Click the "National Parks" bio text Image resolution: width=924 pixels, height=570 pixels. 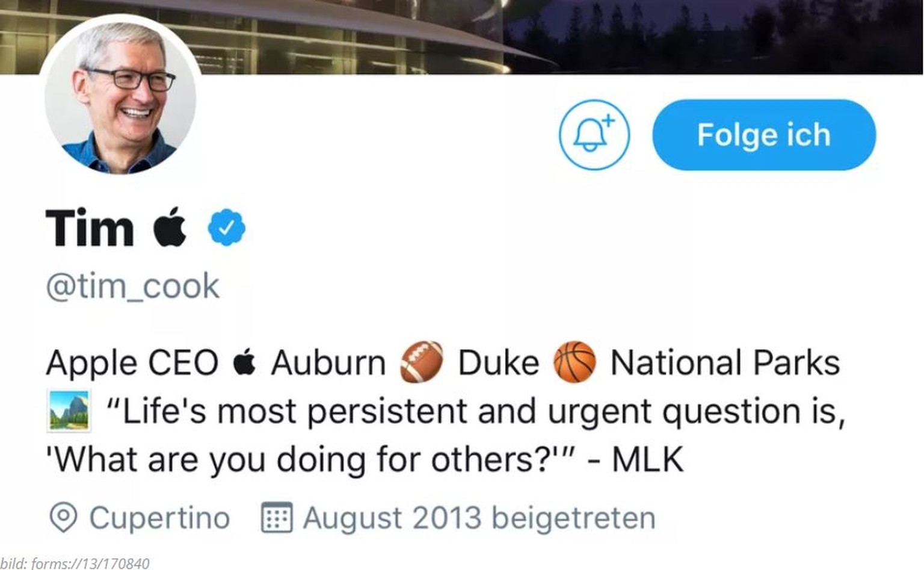[x=725, y=363]
